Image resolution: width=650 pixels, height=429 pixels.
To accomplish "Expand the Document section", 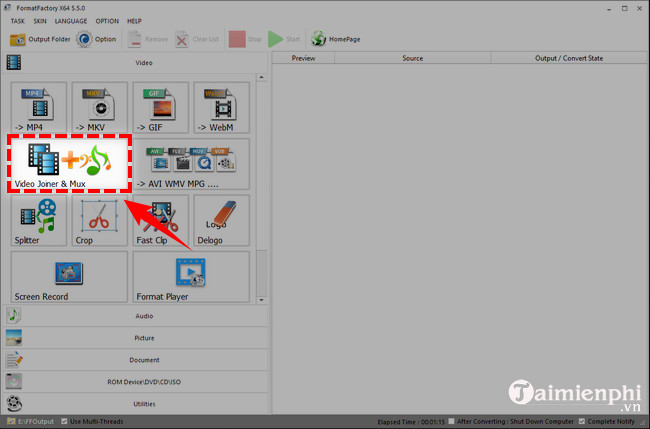I will [x=136, y=360].
